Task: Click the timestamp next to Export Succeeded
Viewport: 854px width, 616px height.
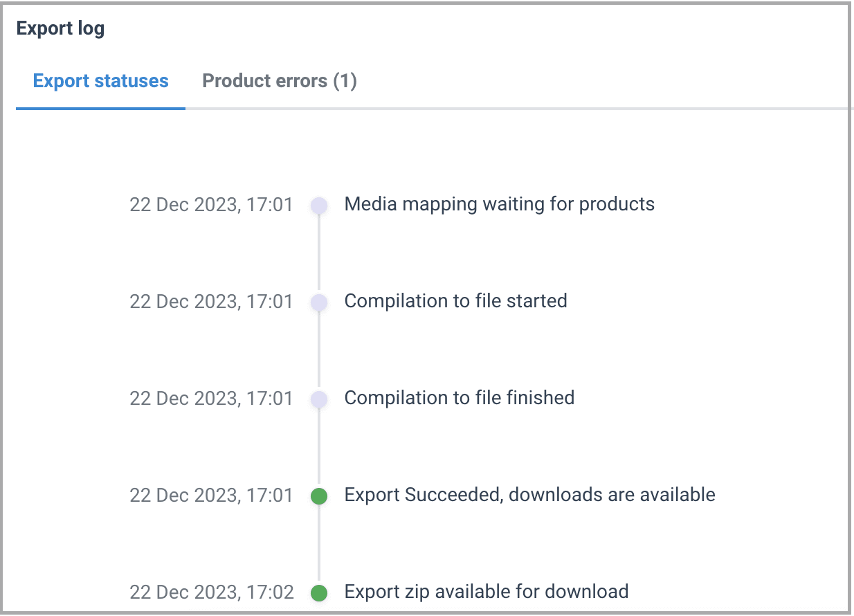Action: pos(211,496)
